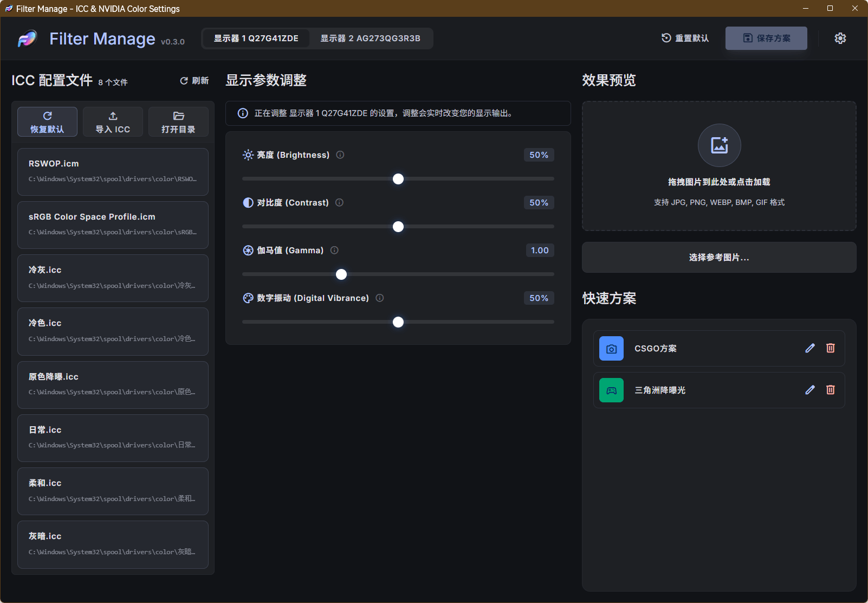This screenshot has width=868, height=603.
Task: Click the green gamepad icon of 三角洲降曝光
Action: (611, 390)
